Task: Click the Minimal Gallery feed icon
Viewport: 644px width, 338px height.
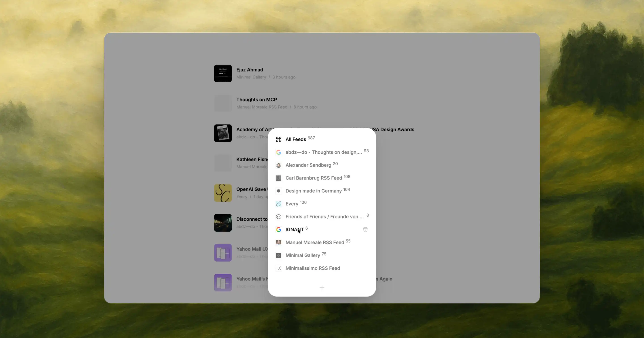Action: (x=278, y=255)
